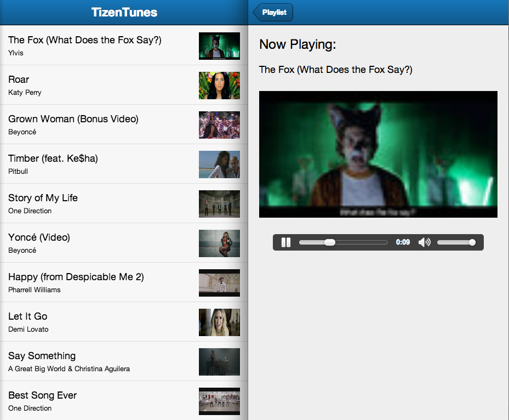
Task: Click the Now Playing video frame
Action: coord(378,154)
